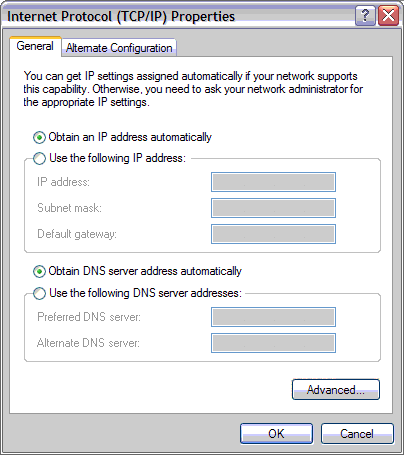Click the Alternate DNS server field
The image size is (404, 455).
pos(273,343)
